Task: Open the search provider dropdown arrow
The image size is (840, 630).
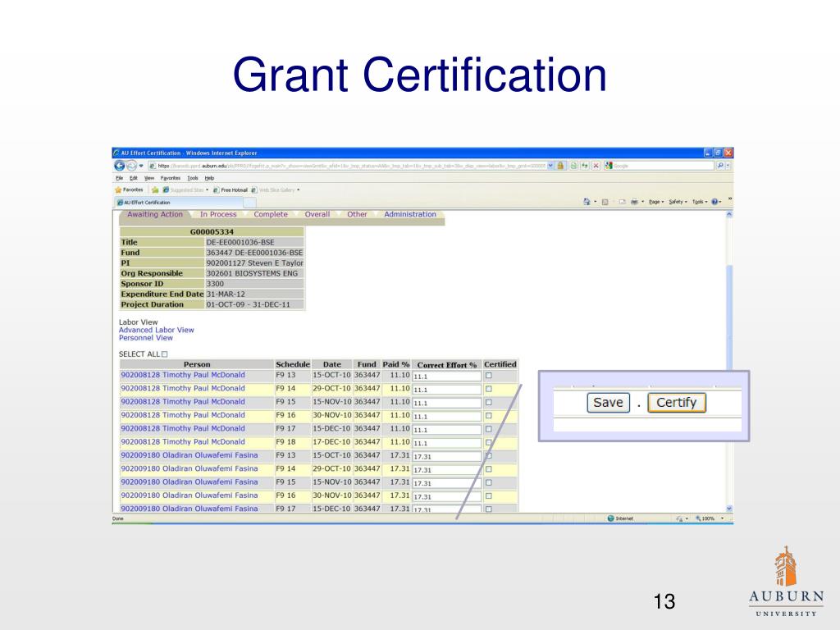Action: point(728,166)
